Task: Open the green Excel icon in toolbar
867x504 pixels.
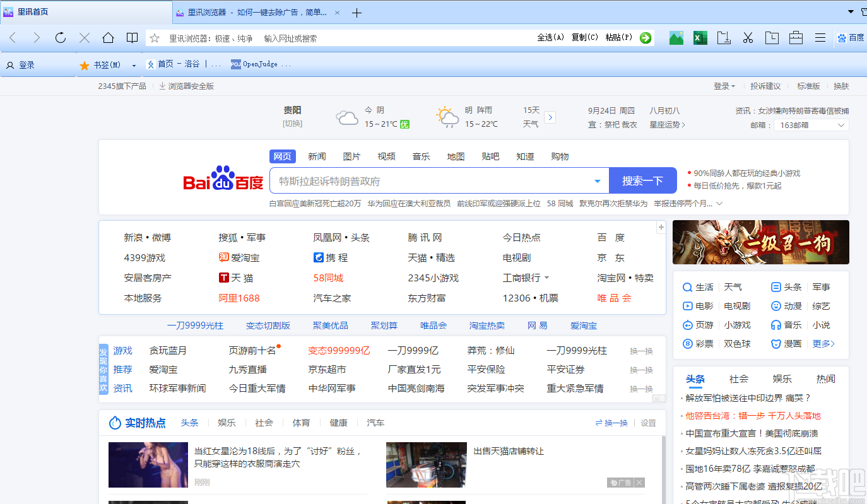Action: pyautogui.click(x=700, y=38)
